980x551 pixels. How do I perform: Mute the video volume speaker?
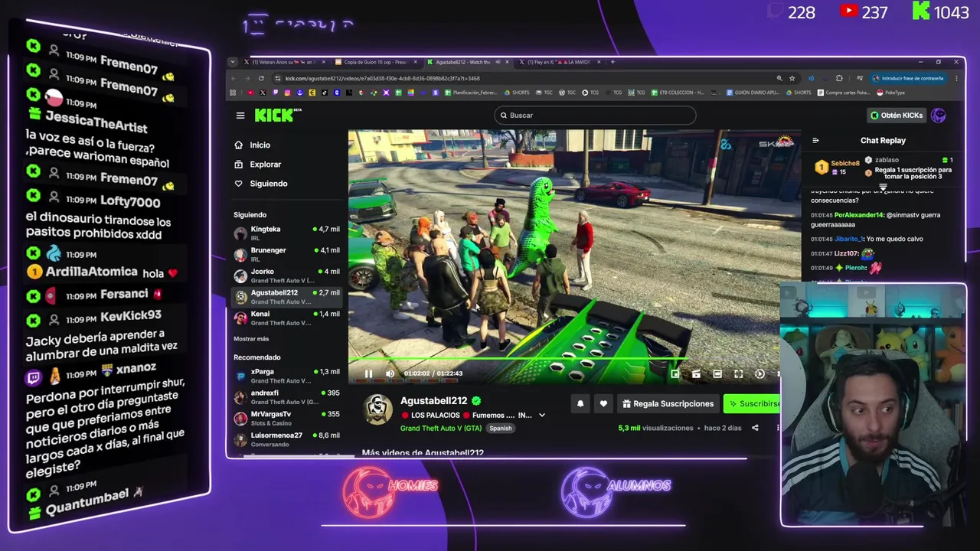[x=390, y=373]
